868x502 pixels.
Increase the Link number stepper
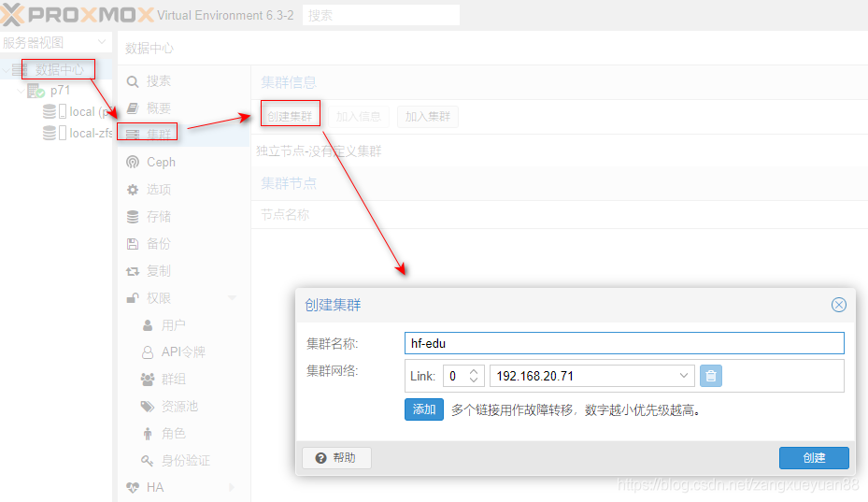tap(474, 371)
